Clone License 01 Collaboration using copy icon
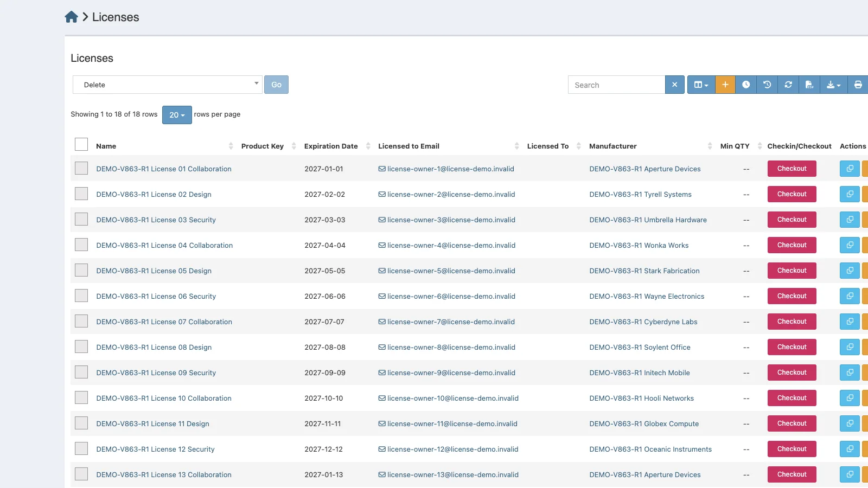Viewport: 868px width, 488px height. click(850, 169)
